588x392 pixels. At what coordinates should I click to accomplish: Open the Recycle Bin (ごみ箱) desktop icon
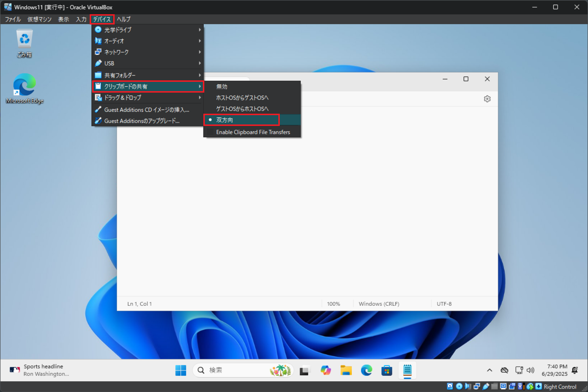(x=24, y=43)
